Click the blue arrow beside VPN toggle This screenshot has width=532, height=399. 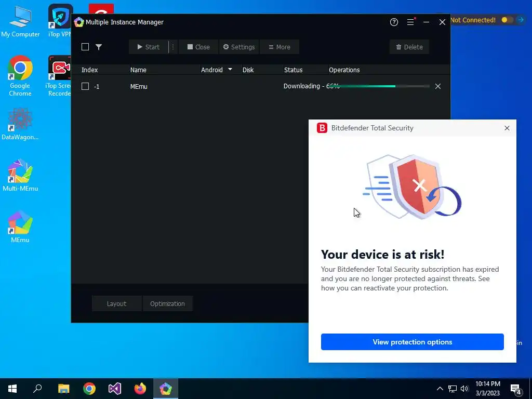point(521,20)
